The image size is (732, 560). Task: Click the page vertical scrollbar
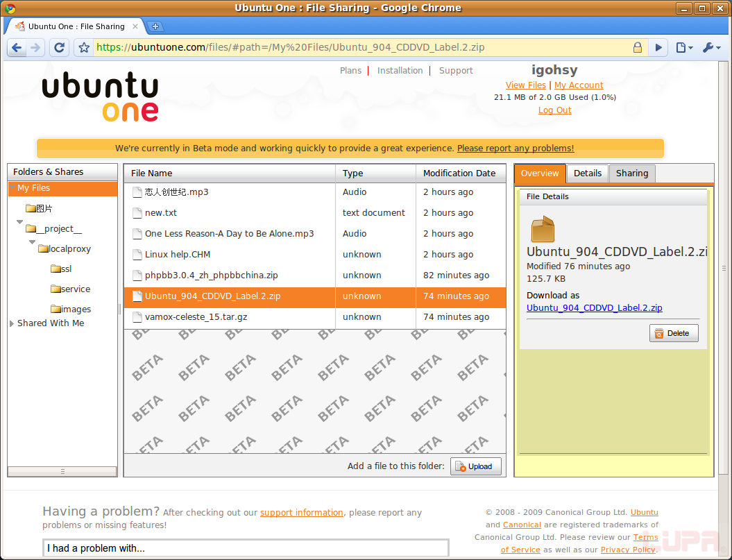click(x=724, y=268)
